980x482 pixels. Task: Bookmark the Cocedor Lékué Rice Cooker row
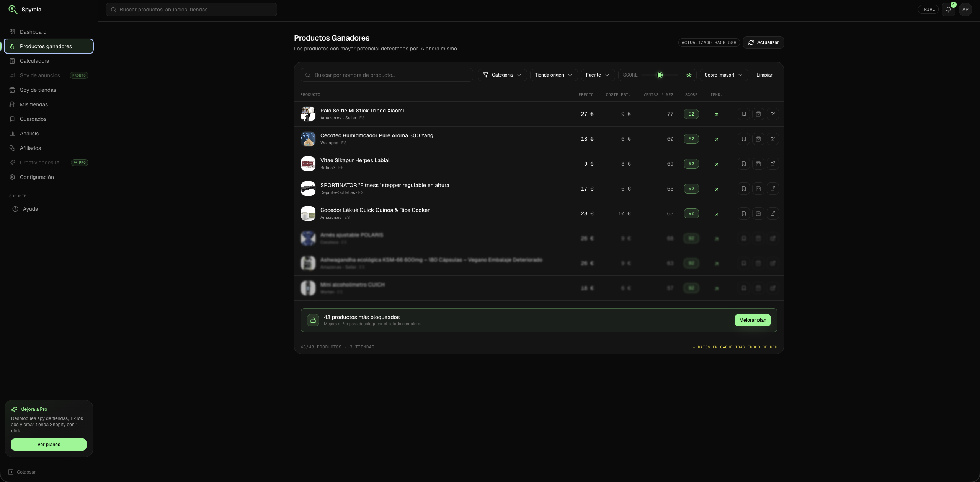click(743, 213)
